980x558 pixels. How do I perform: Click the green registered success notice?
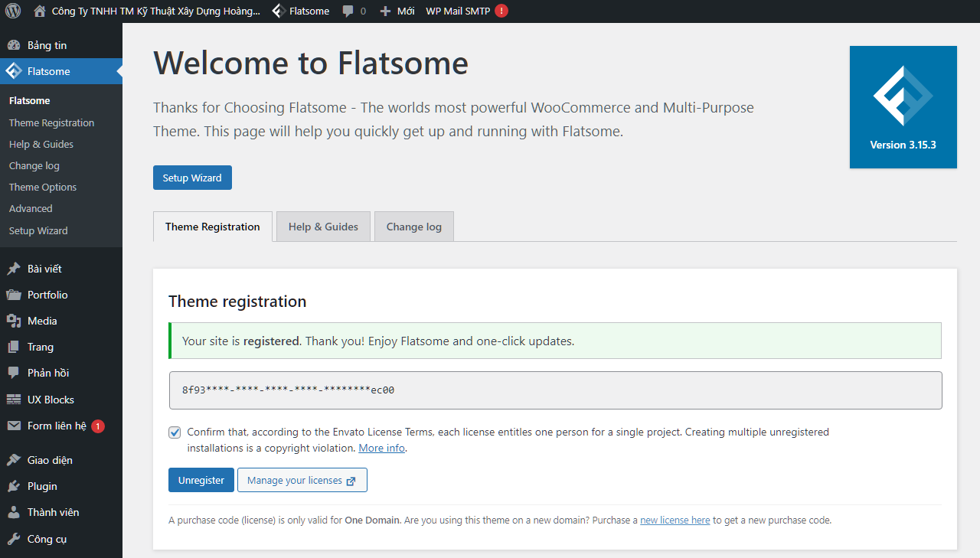tap(555, 341)
